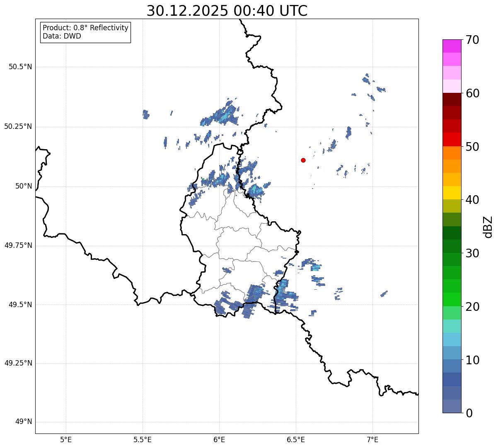Click the 6°E longitude label
498x448 pixels.
pyautogui.click(x=219, y=440)
